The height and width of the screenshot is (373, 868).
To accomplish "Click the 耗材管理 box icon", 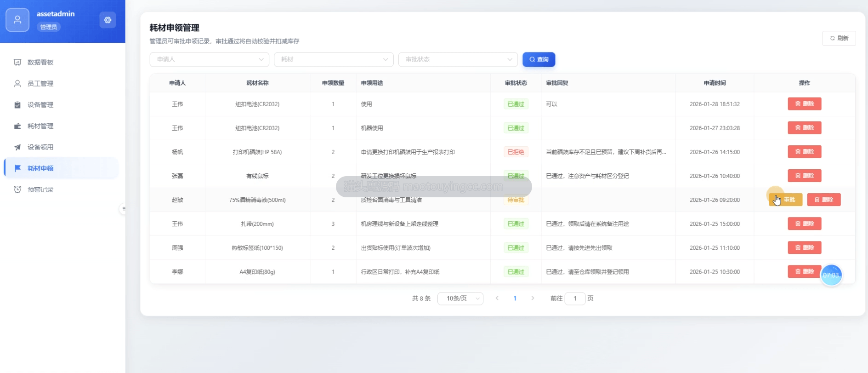I will (x=17, y=126).
